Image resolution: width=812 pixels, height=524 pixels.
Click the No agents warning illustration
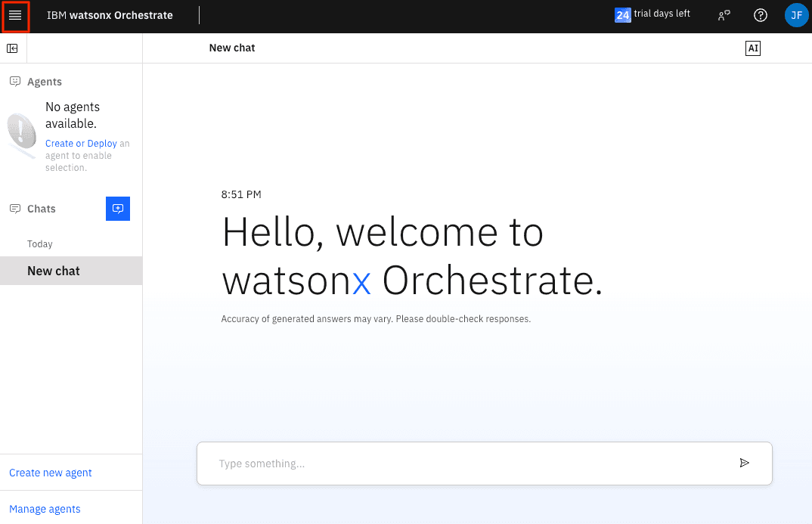pos(21,135)
